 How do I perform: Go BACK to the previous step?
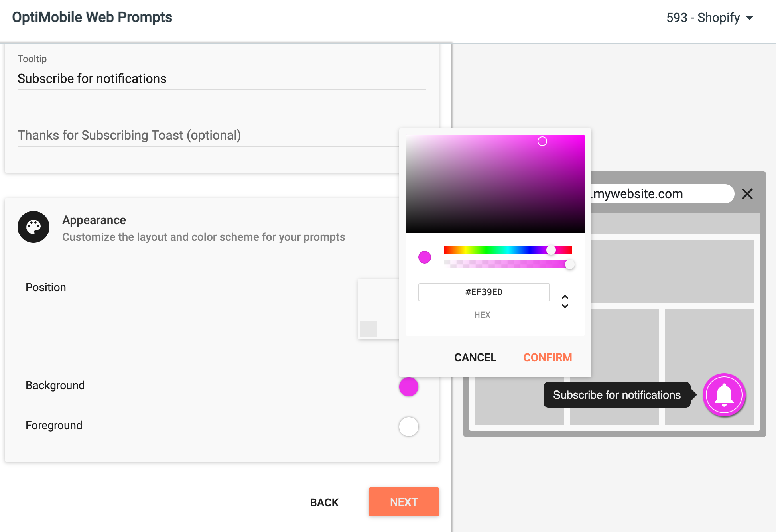click(324, 502)
